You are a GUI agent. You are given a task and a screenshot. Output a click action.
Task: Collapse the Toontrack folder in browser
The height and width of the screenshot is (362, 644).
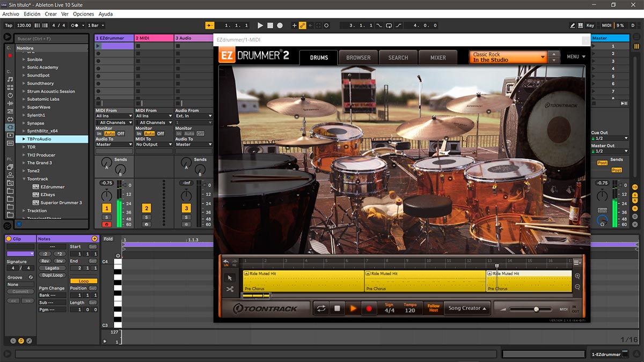click(24, 179)
